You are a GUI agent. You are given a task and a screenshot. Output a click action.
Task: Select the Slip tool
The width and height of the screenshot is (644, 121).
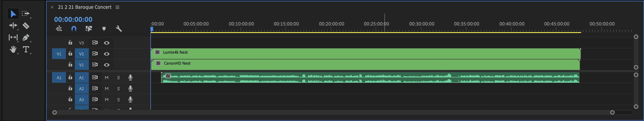click(13, 37)
